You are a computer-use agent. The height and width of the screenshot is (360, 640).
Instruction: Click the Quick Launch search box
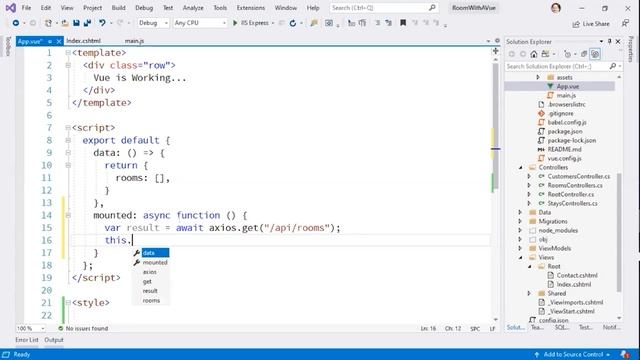pos(383,8)
